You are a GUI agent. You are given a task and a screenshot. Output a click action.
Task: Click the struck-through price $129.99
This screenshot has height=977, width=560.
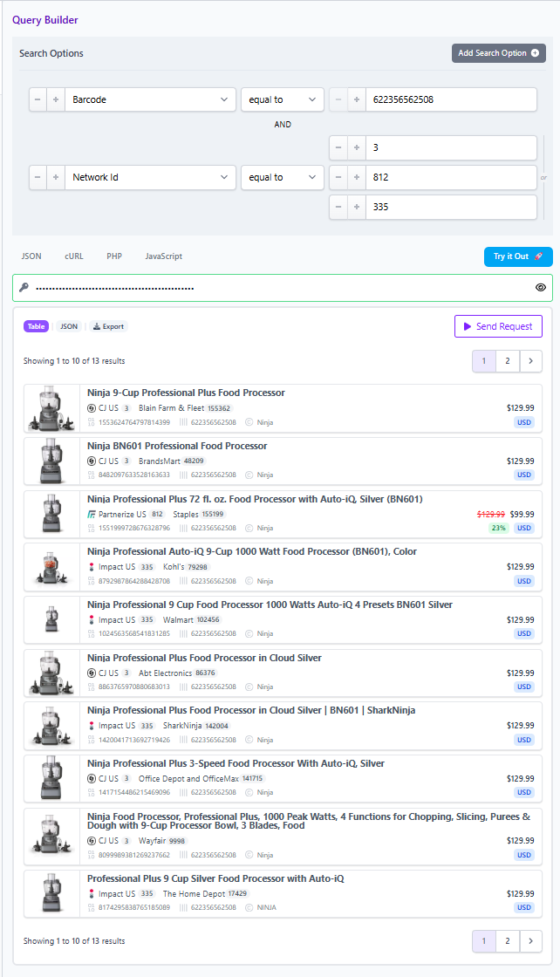click(491, 515)
